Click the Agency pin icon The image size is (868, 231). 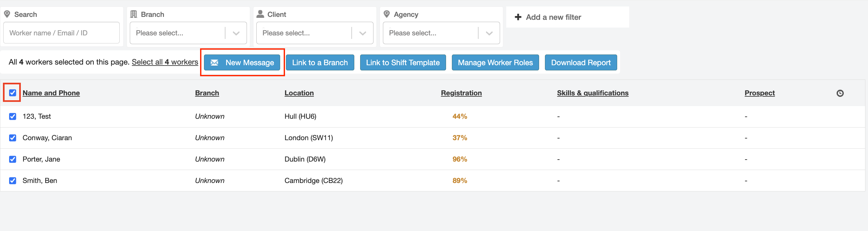coord(387,14)
